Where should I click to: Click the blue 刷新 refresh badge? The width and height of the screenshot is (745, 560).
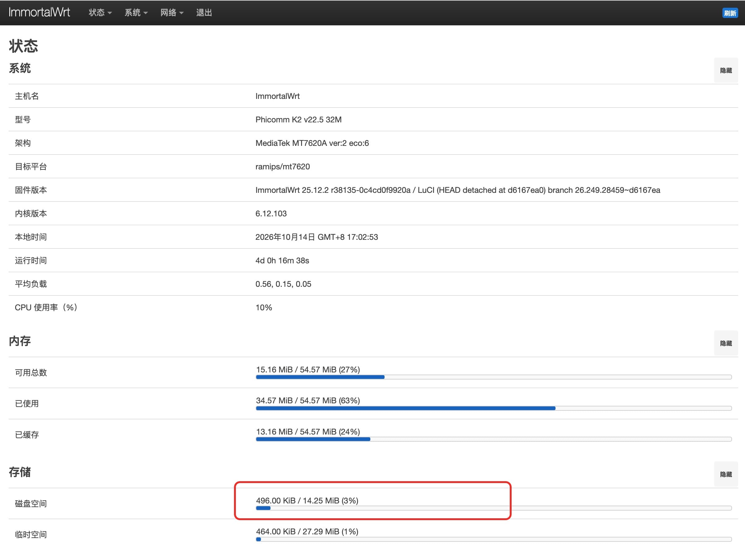click(x=730, y=13)
